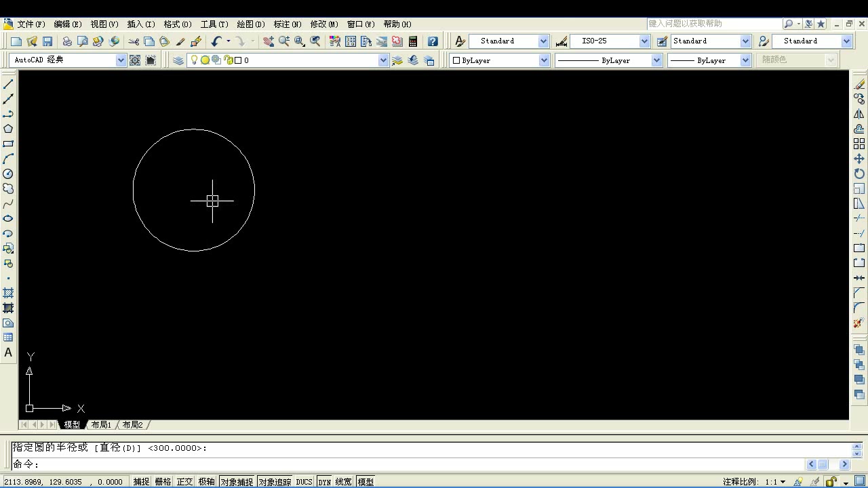Image resolution: width=868 pixels, height=488 pixels.
Task: Click the 键入问题以获取帮助 search field
Action: pyautogui.click(x=714, y=24)
